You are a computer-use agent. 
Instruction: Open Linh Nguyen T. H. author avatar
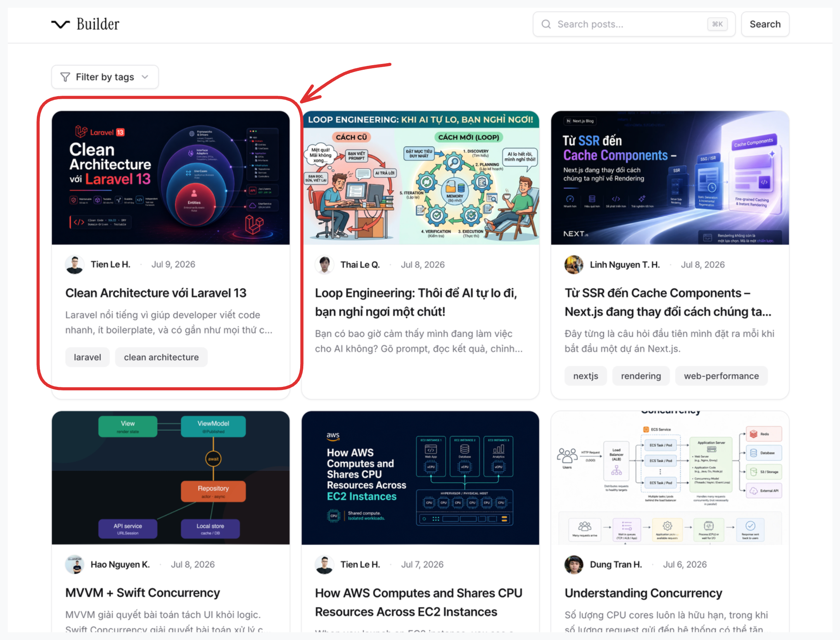pyautogui.click(x=574, y=265)
